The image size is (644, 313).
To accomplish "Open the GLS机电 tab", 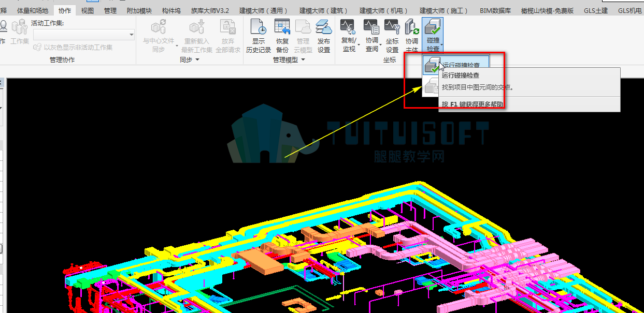I will tap(629, 10).
